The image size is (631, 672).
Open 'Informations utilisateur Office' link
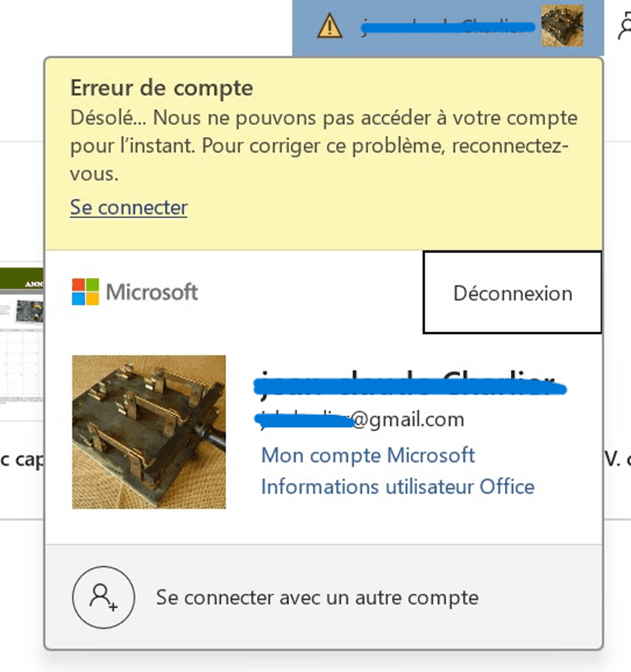click(x=398, y=486)
